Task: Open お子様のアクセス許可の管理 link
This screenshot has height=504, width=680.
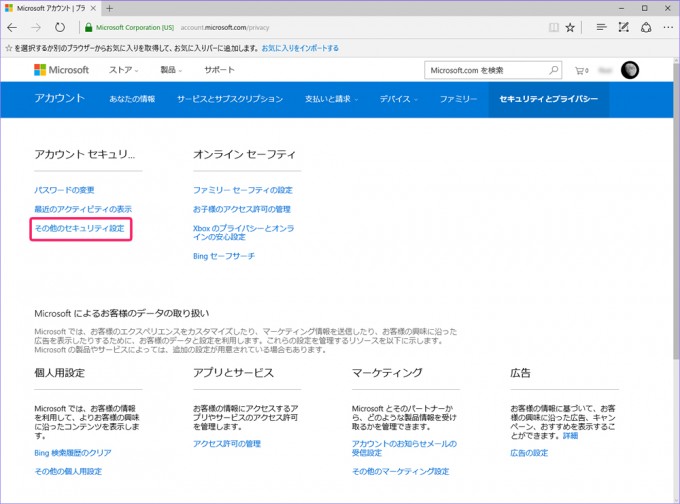Action: (x=242, y=209)
